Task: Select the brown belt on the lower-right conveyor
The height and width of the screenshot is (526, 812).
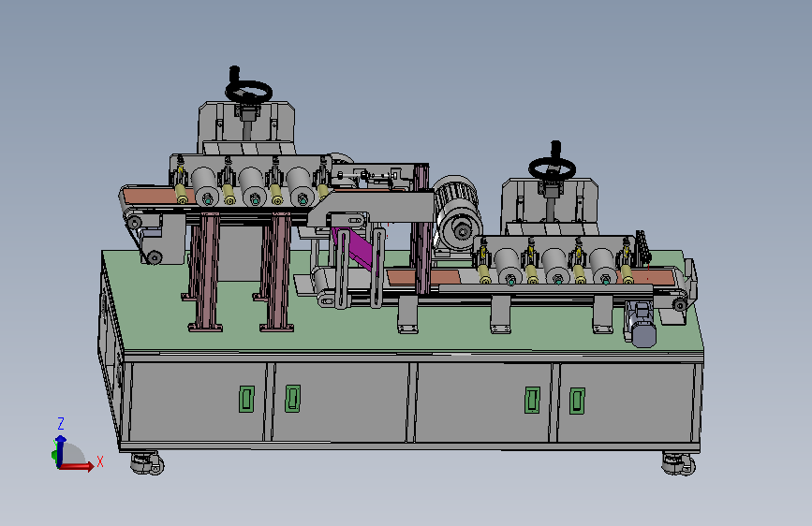Action: tap(423, 277)
